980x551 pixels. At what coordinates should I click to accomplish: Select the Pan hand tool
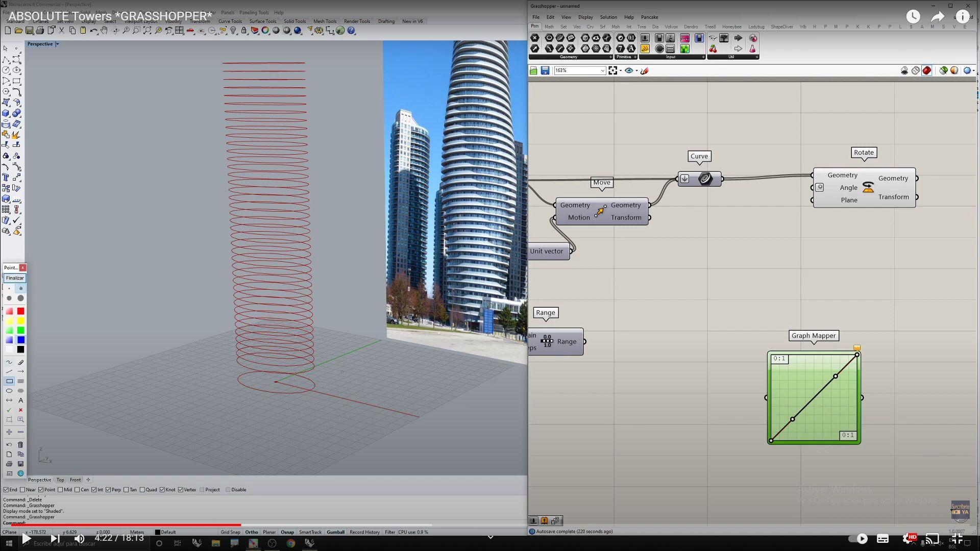click(104, 31)
